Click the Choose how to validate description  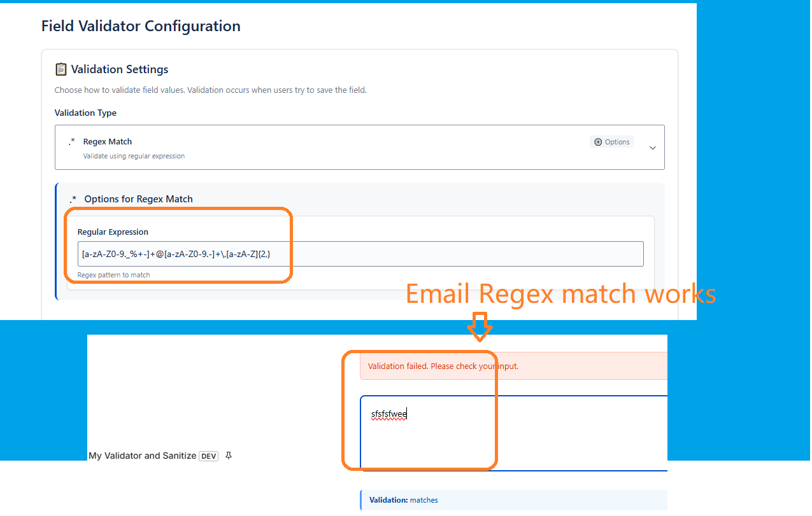(x=210, y=90)
